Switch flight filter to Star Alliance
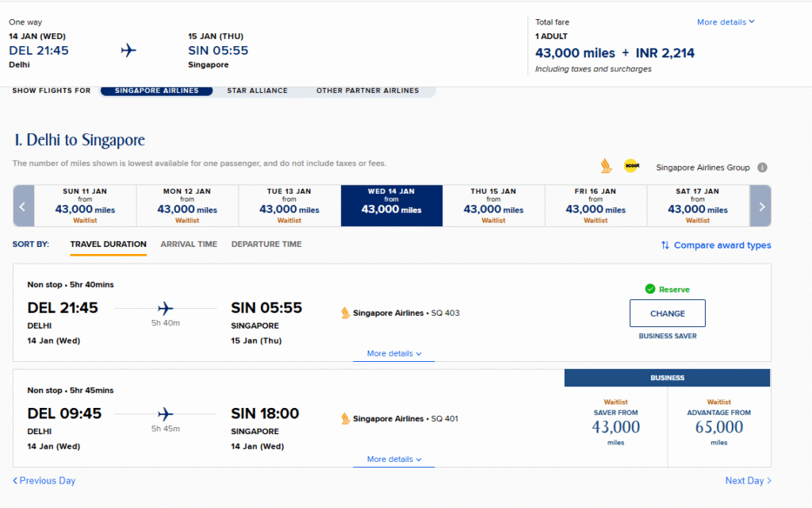 click(257, 90)
